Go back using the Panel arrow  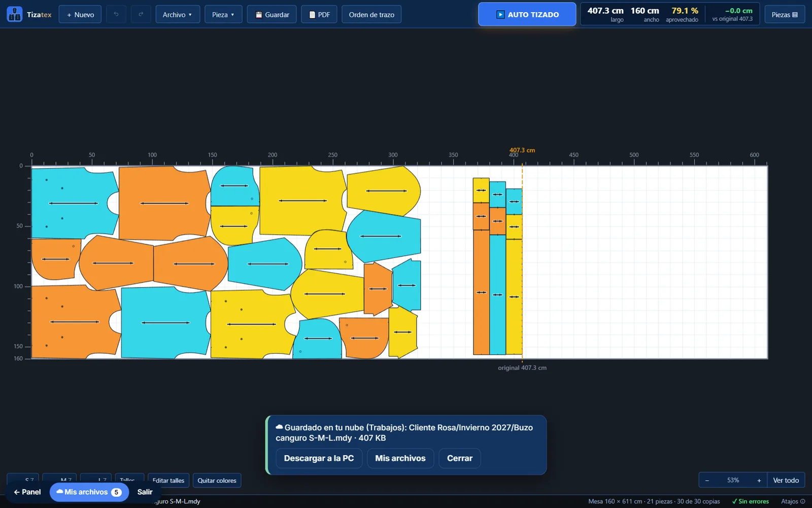coord(27,492)
